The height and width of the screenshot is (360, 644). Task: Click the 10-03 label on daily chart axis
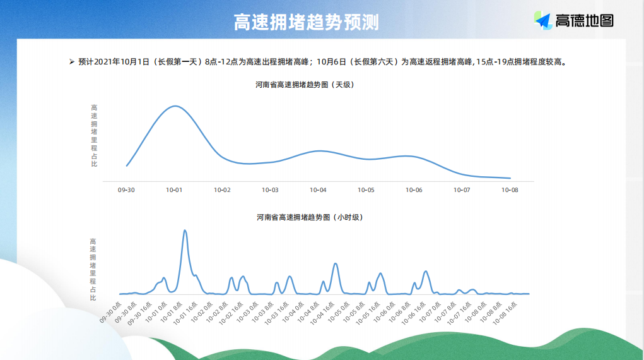(x=270, y=190)
